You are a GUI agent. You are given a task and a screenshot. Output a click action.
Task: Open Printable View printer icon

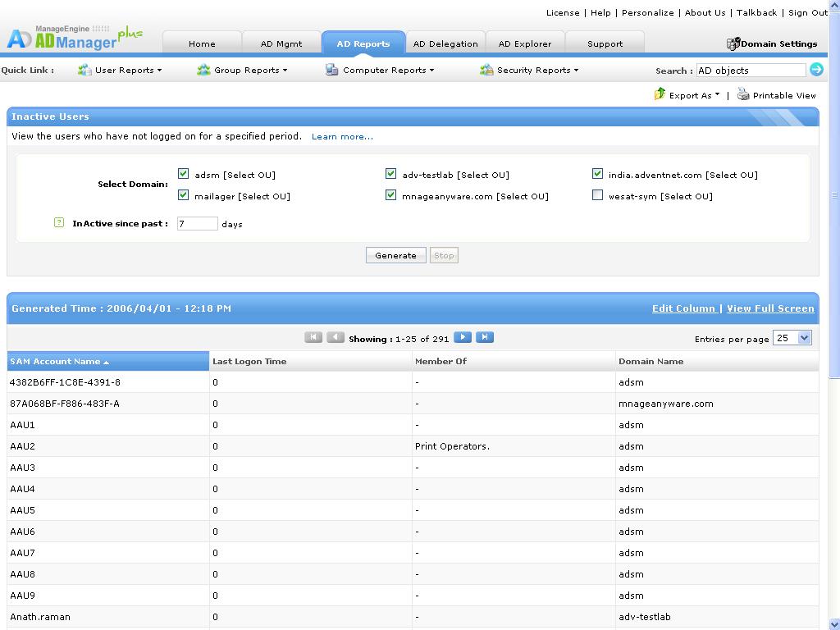[x=743, y=95]
